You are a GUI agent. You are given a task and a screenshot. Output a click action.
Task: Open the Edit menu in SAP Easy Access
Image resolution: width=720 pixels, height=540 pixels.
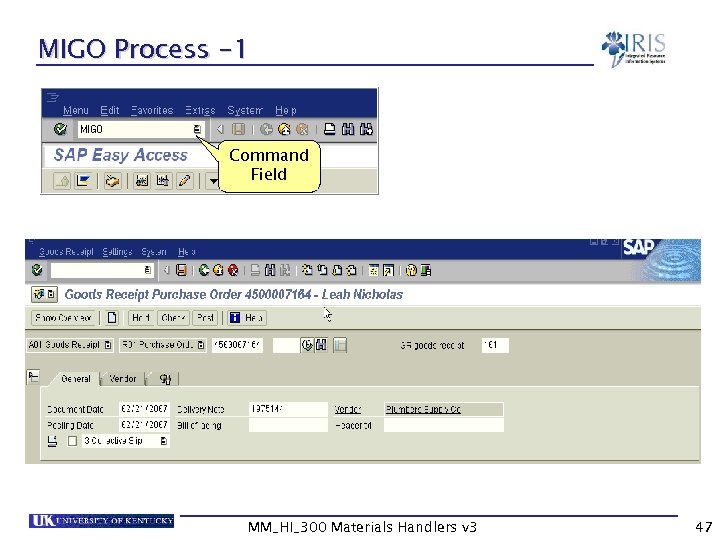coord(110,110)
